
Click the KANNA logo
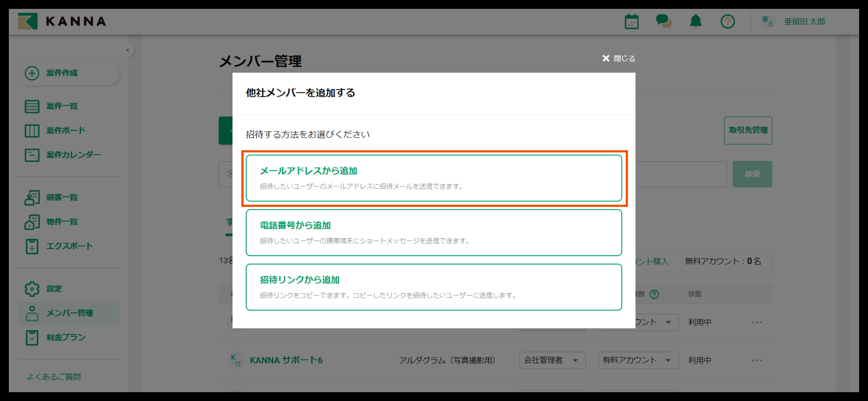[x=62, y=21]
